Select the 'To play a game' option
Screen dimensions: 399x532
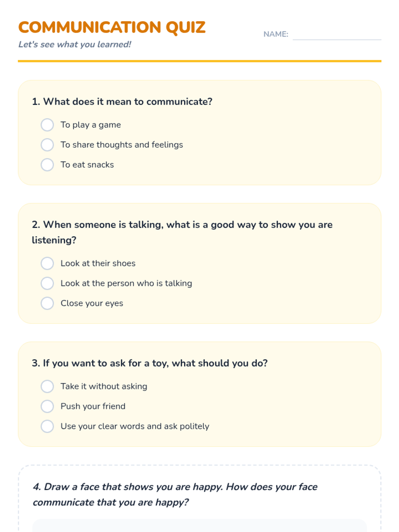click(x=47, y=125)
